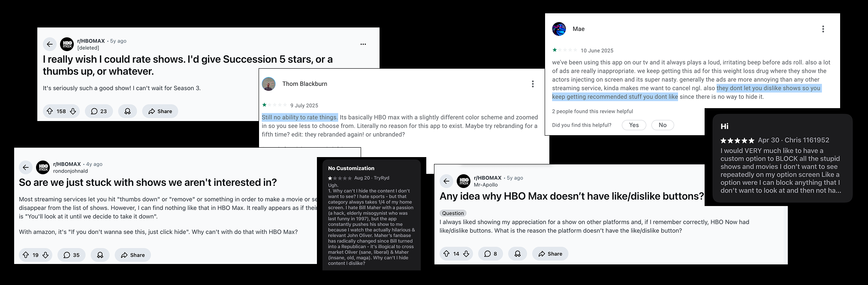This screenshot has width=868, height=285.
Task: Open rondonjohnald username link
Action: click(x=70, y=171)
